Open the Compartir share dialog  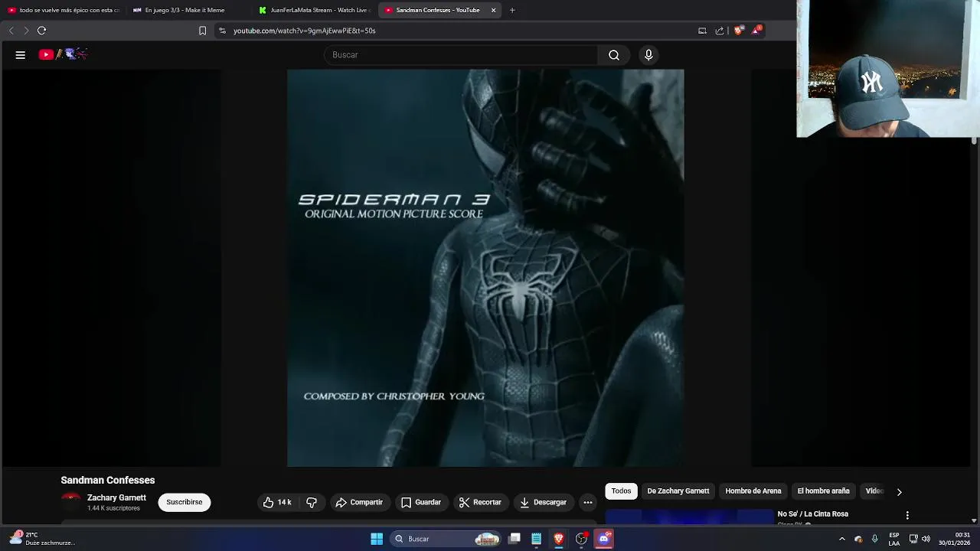359,502
